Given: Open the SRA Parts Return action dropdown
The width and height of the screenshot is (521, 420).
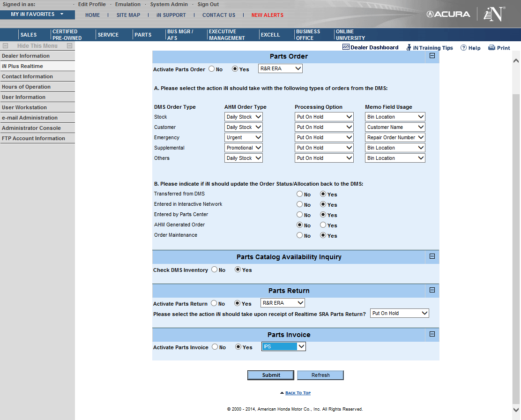Looking at the screenshot, I should pyautogui.click(x=400, y=313).
